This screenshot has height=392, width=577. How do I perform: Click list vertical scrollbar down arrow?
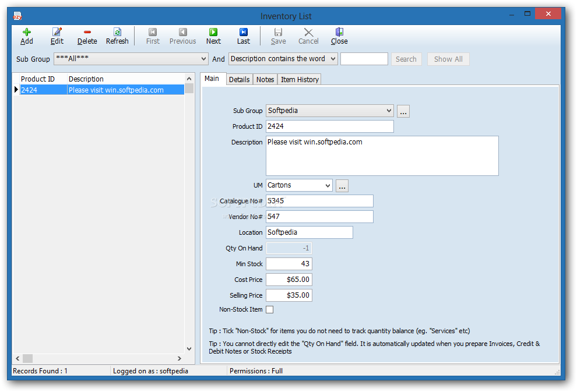point(189,349)
